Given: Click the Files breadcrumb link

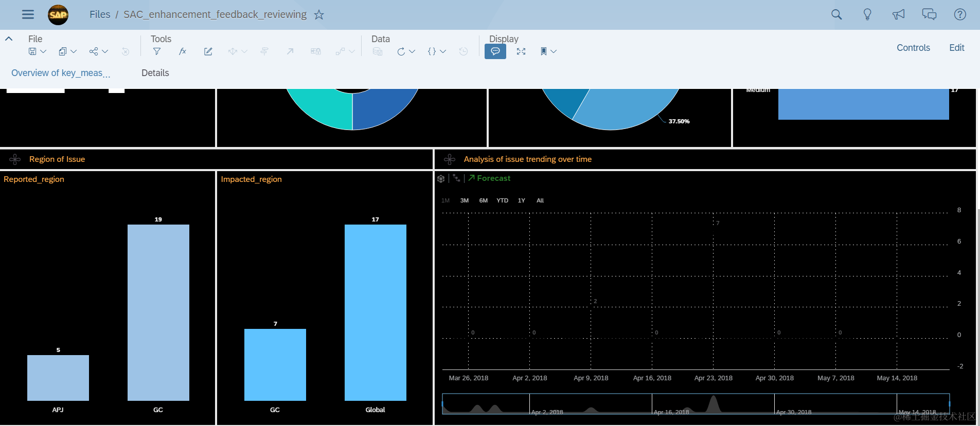Looking at the screenshot, I should pyautogui.click(x=100, y=14).
